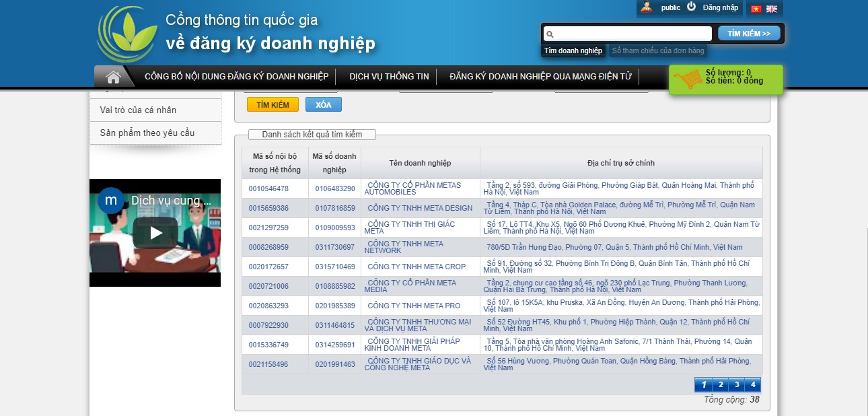Open Sản phẩm theo yêu cầu sidebar item

click(147, 133)
